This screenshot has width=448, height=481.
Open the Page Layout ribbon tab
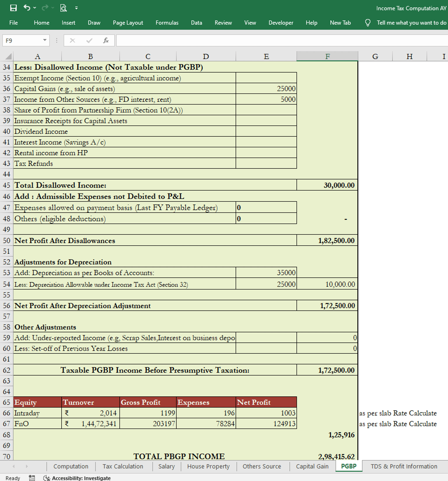[x=128, y=23]
